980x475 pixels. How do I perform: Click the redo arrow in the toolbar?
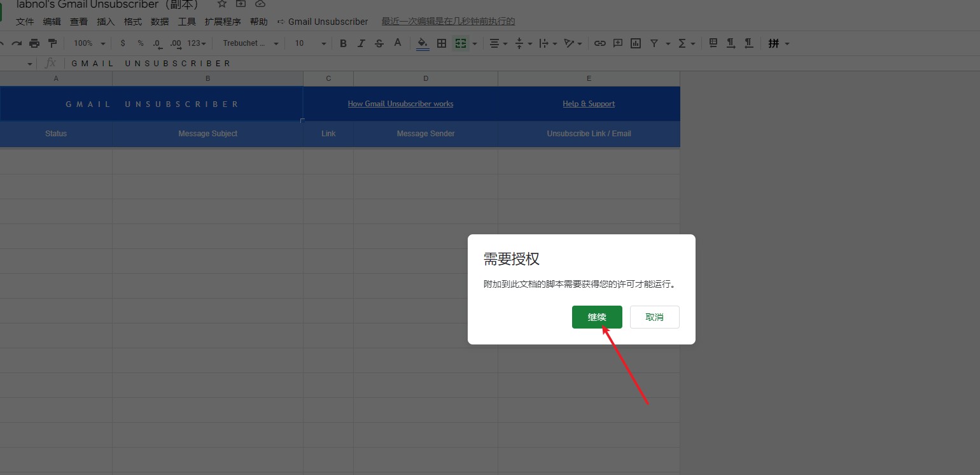click(17, 43)
